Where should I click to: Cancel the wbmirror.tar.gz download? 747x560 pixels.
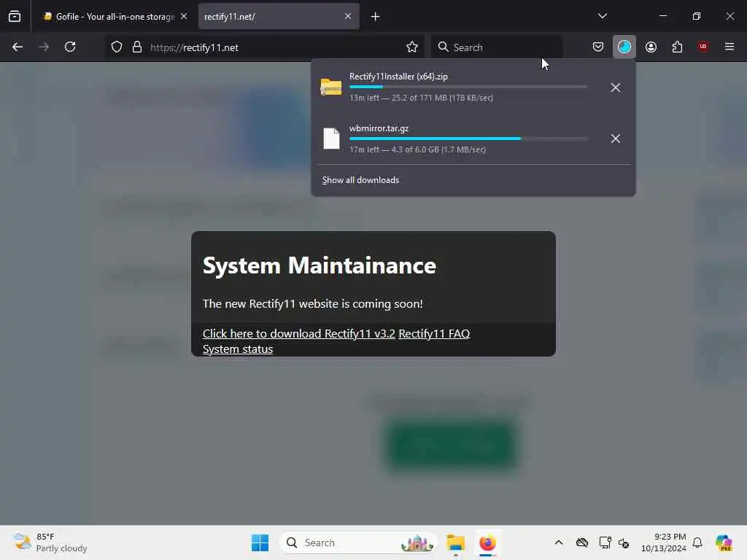[x=616, y=139]
